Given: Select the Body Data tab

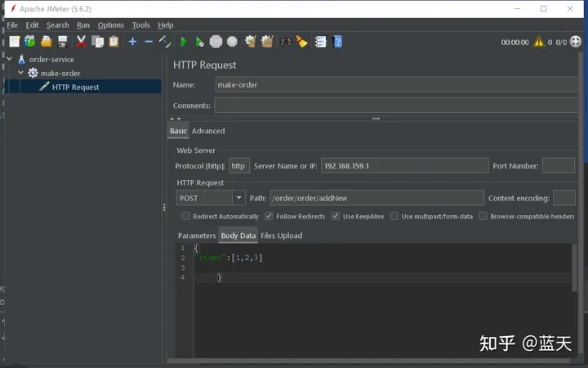Looking at the screenshot, I should coord(238,236).
